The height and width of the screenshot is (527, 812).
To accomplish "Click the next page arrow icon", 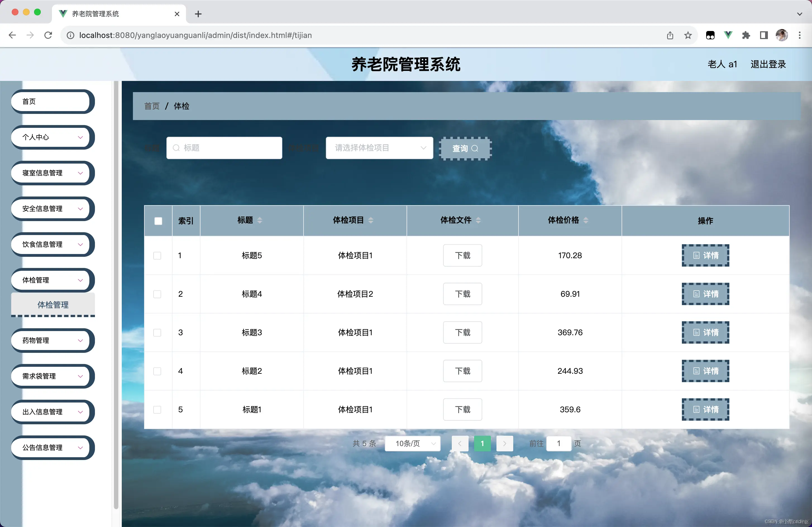I will [505, 444].
